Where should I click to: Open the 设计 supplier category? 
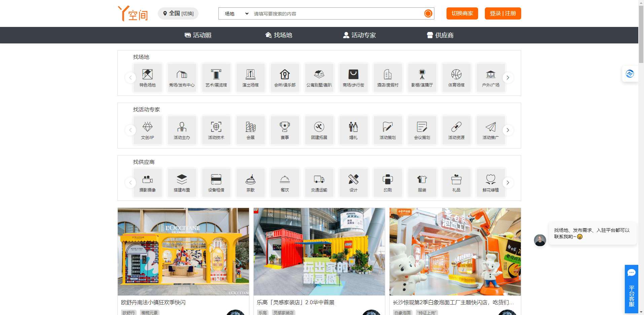point(353,183)
